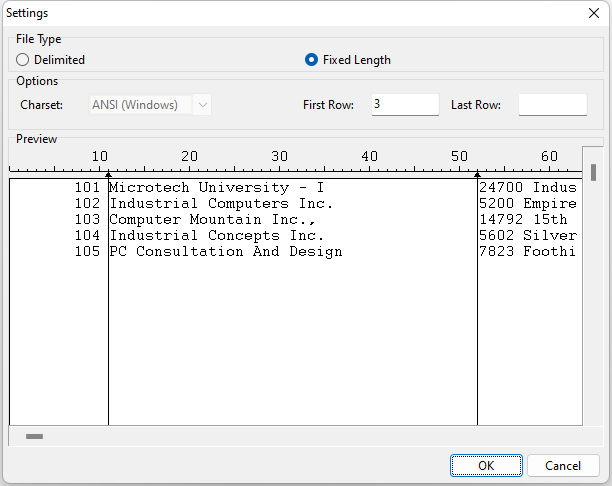The image size is (612, 486).
Task: Click the ruler at position 40
Action: (369, 157)
